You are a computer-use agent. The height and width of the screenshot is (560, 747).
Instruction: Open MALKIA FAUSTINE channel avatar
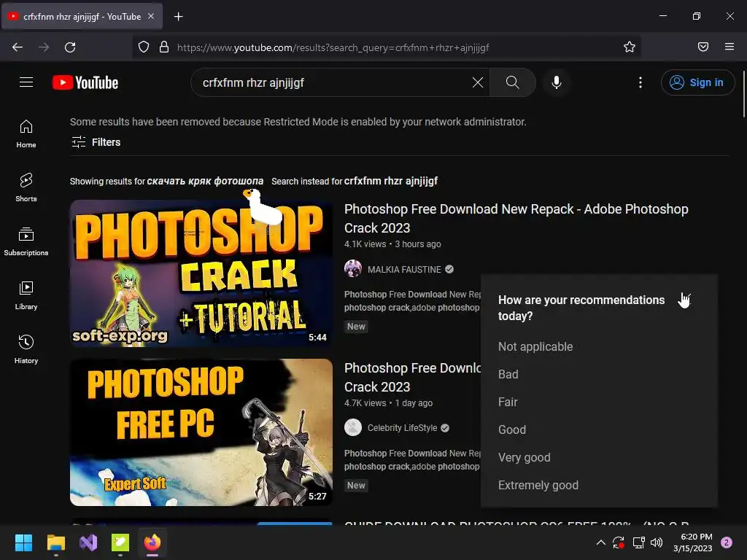353,269
